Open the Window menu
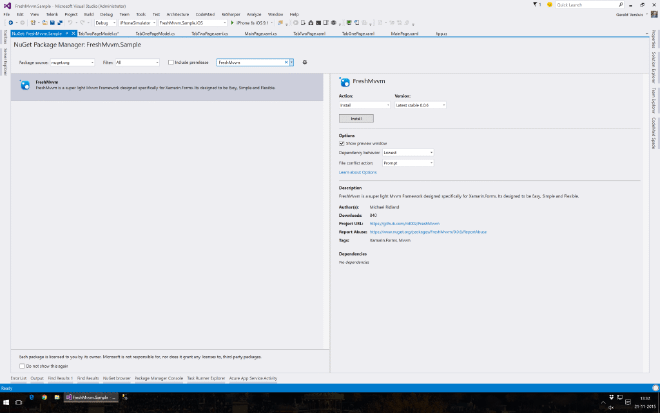The image size is (660, 413). 275,14
